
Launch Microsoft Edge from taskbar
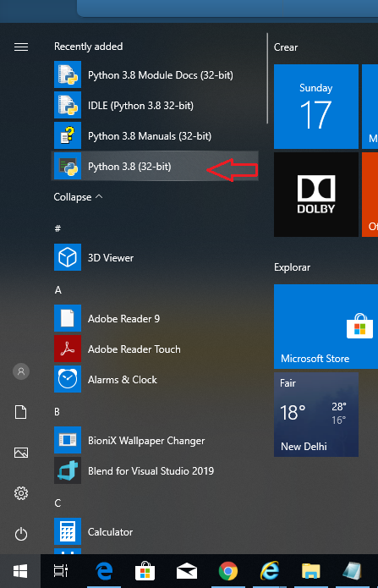104,571
